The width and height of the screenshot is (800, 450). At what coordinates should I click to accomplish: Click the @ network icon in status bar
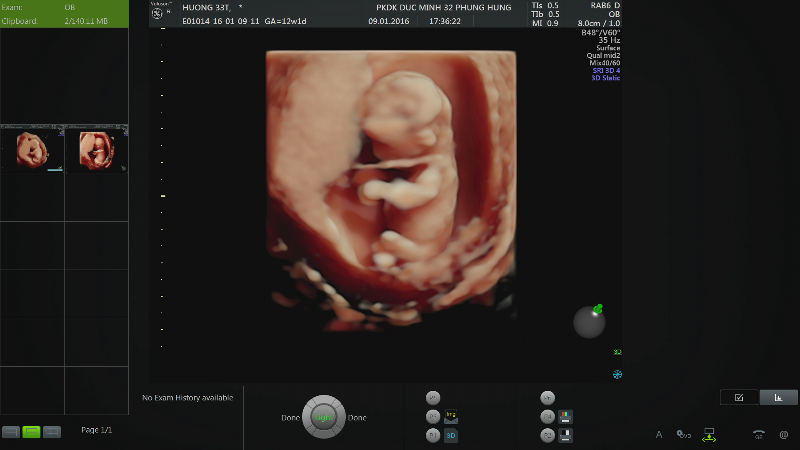(x=784, y=435)
